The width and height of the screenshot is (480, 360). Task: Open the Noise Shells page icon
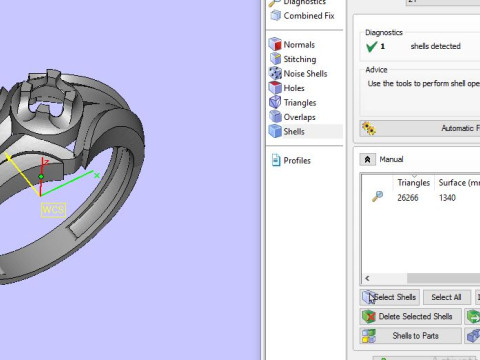275,73
